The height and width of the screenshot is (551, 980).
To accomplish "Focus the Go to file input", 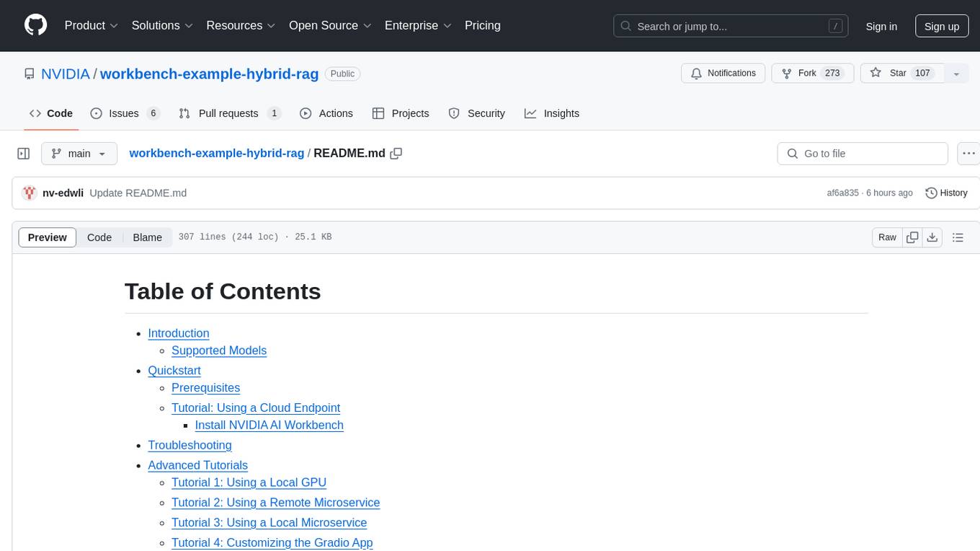I will (x=863, y=154).
